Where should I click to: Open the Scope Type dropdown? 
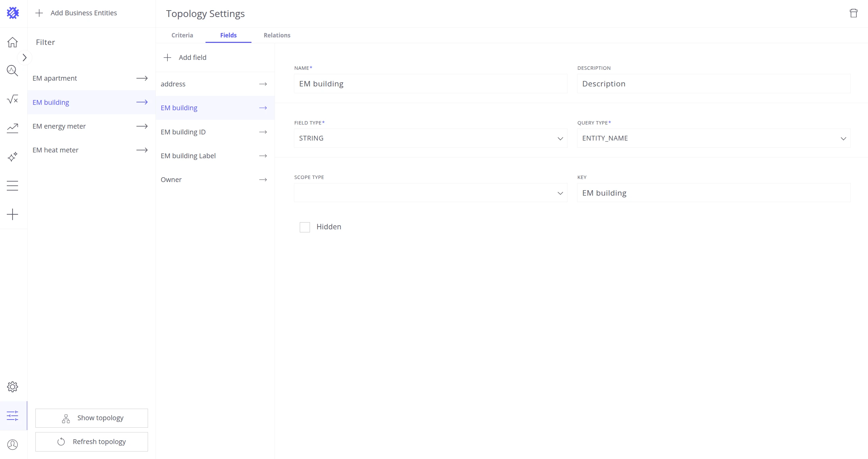click(430, 193)
